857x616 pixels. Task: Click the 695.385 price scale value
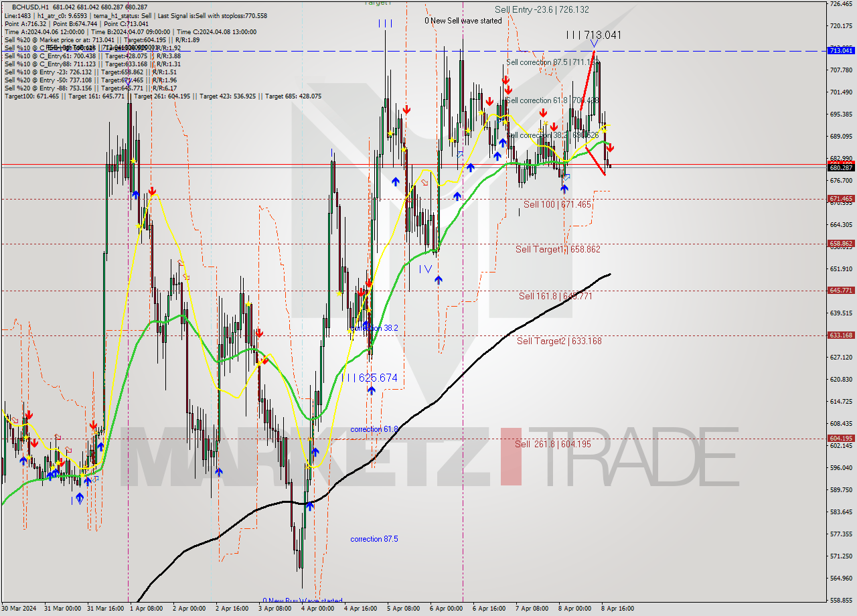[841, 114]
